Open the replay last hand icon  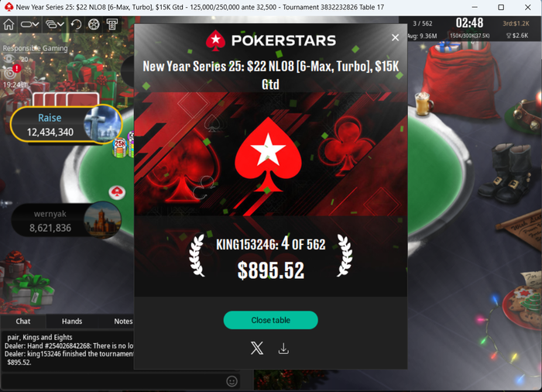click(x=76, y=25)
